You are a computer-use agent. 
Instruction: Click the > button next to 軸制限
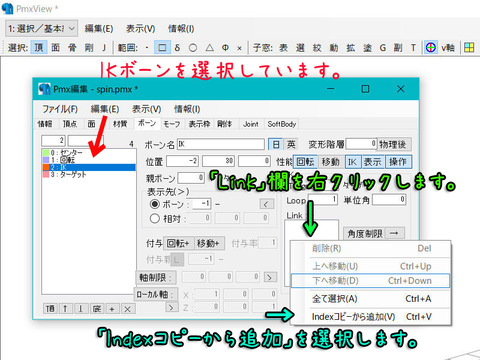tap(270, 277)
